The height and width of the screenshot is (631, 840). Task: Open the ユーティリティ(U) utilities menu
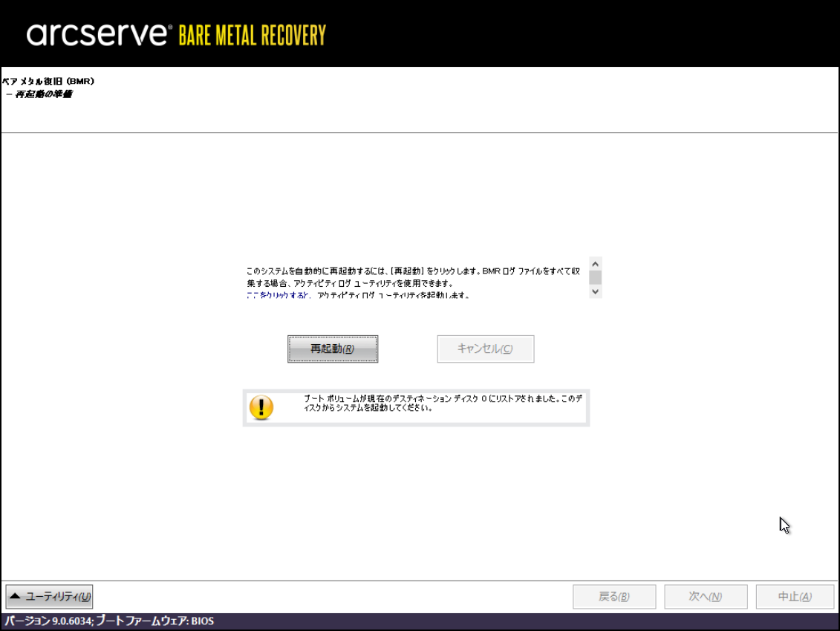coord(49,597)
